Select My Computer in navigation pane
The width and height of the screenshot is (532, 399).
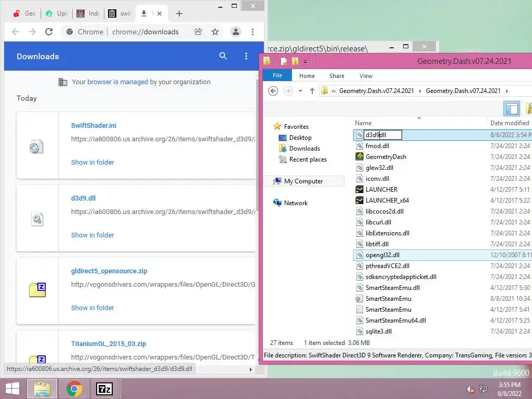303,181
